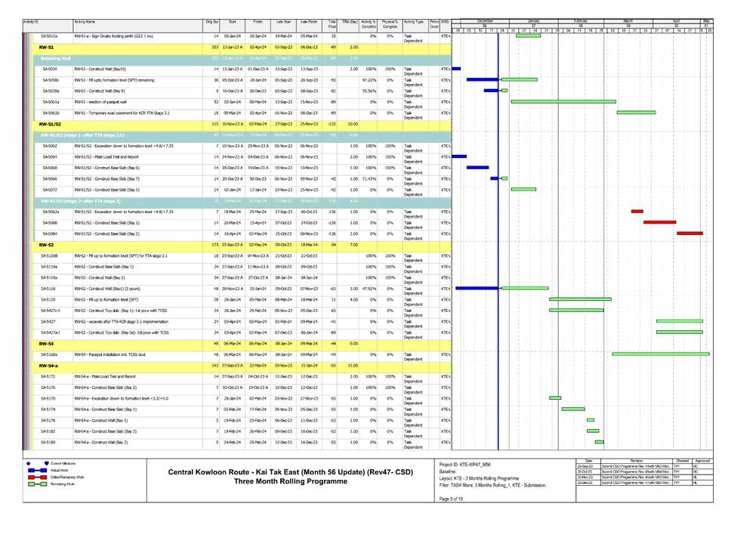Viewport: 756px width, 535px height.
Task: Collapse the RW-S1 yellow group band
Action: [x=45, y=46]
